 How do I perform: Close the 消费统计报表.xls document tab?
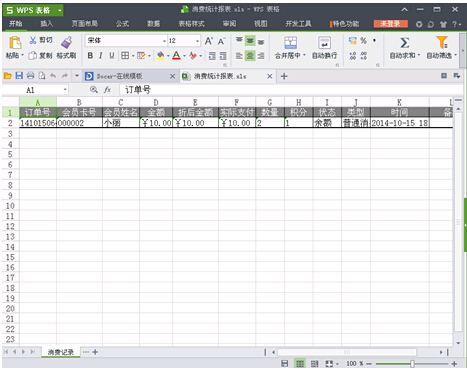point(270,76)
